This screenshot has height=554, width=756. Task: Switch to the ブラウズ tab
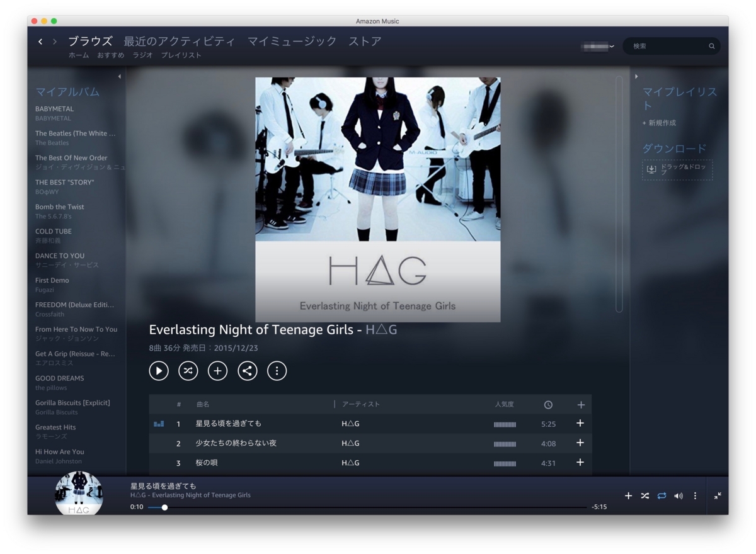[90, 42]
